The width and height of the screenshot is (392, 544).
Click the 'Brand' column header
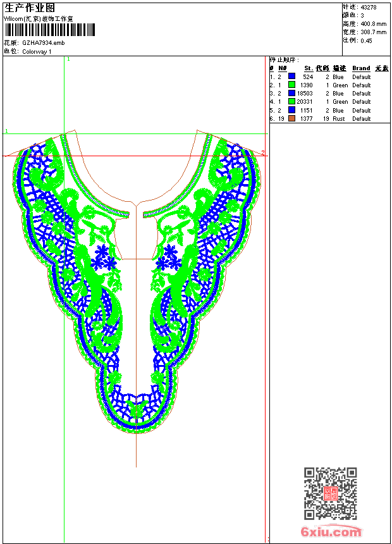361,68
